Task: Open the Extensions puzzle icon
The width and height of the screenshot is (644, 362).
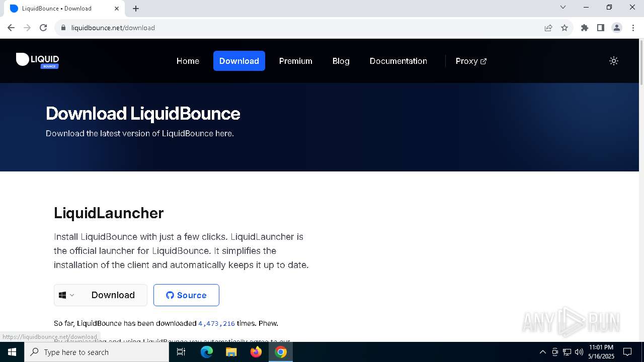Action: click(x=585, y=28)
